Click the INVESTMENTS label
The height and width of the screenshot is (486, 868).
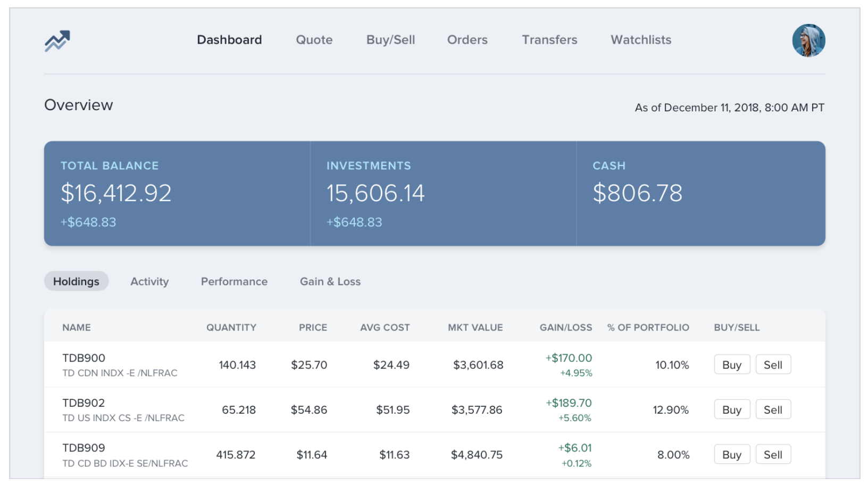(x=369, y=166)
